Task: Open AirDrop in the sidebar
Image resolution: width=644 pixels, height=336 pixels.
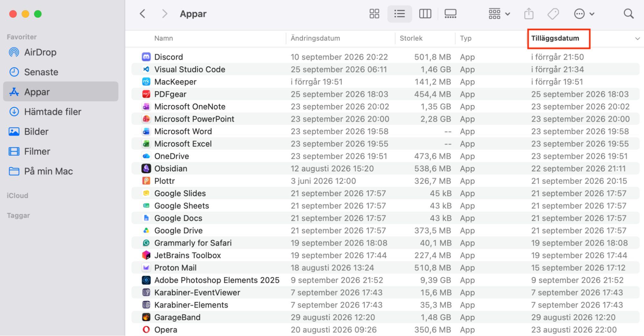Action: (61, 52)
